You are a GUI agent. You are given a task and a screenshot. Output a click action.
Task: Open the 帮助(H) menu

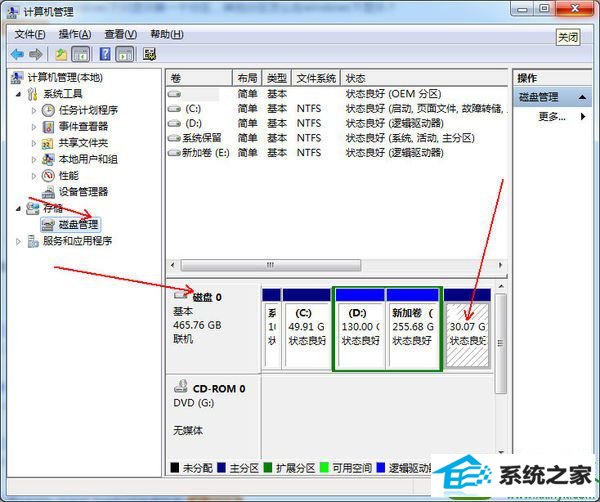166,34
